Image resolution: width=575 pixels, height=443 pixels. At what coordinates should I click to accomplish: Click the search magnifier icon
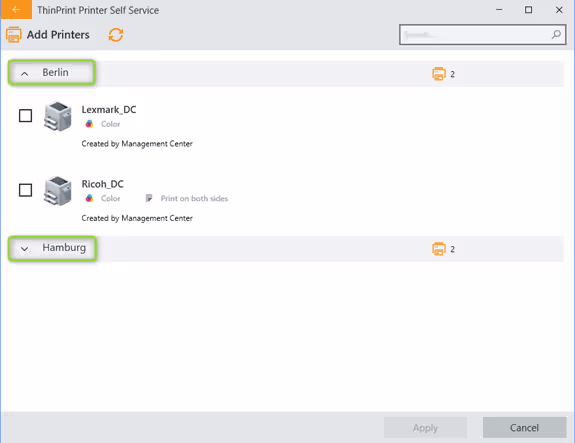click(x=556, y=35)
